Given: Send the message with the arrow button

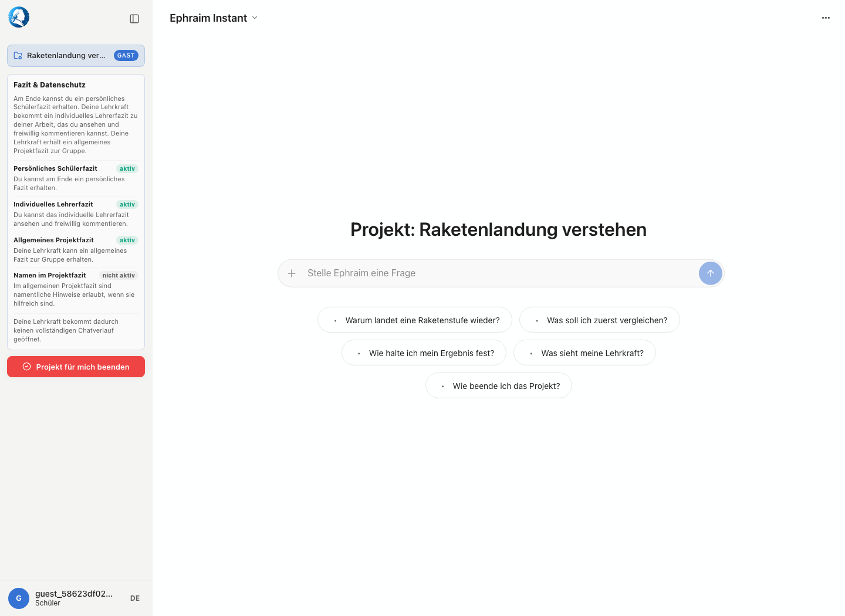Looking at the screenshot, I should [x=710, y=273].
